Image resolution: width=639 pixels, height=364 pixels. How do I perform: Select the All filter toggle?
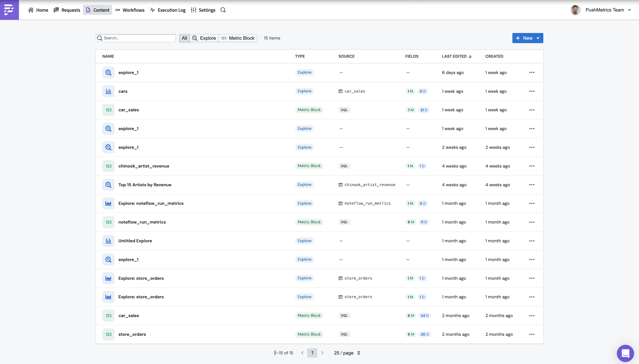pyautogui.click(x=184, y=38)
